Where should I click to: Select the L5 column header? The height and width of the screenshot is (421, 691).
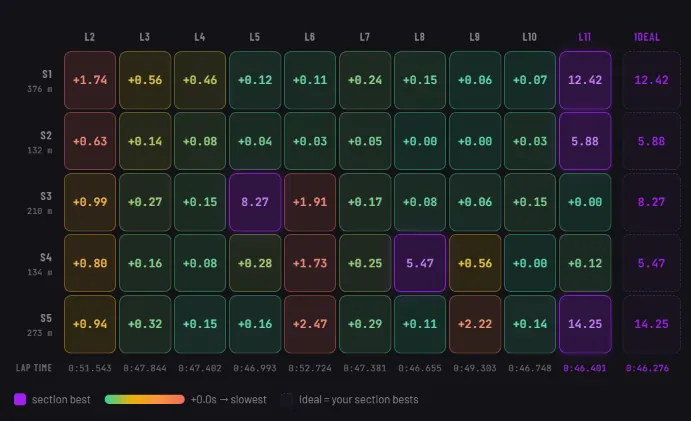(x=255, y=37)
